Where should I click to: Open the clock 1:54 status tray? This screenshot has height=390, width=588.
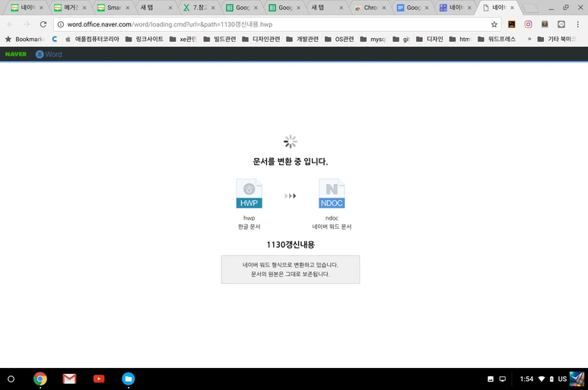526,379
